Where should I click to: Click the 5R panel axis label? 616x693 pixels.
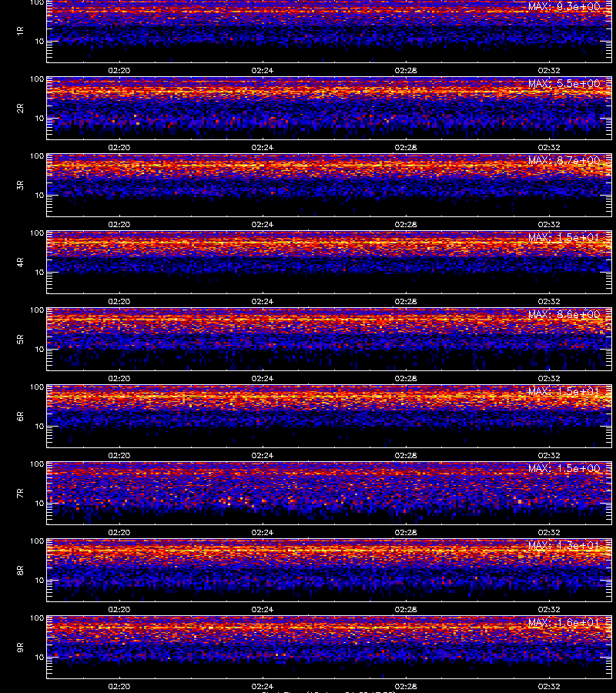20,339
